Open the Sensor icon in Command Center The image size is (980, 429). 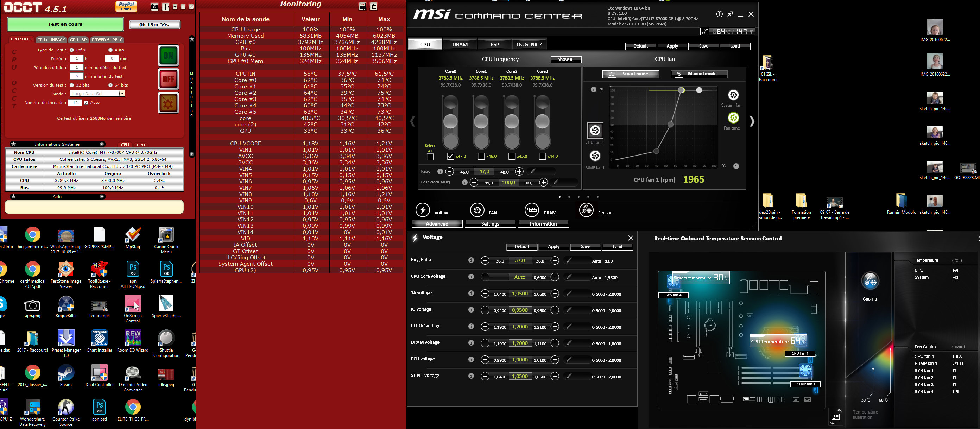[x=586, y=210]
